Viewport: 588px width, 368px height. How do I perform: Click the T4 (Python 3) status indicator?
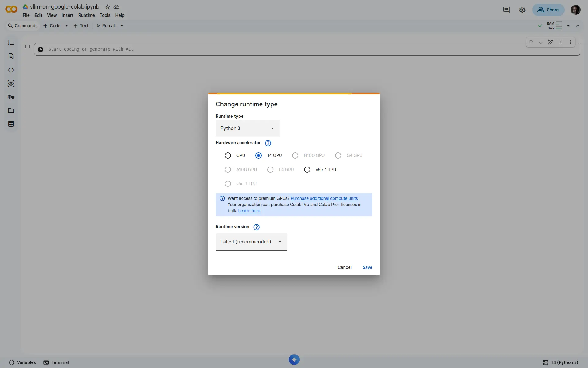pos(560,362)
